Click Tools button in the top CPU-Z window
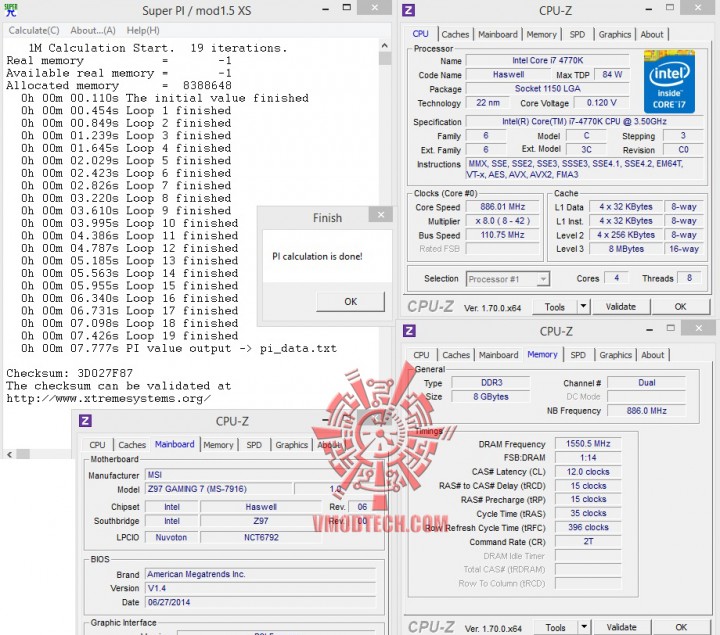Screen dimensions: 720x635 tap(554, 307)
